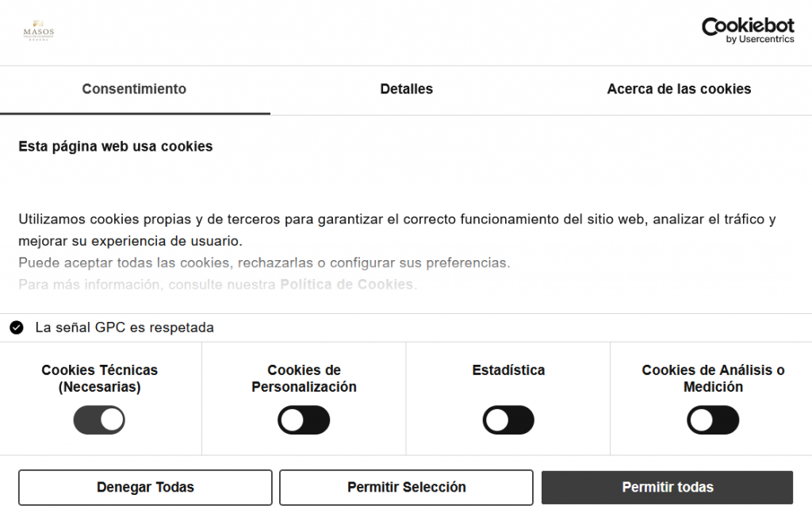Turn on the Estadística switch
The width and height of the screenshot is (812, 521).
pos(508,420)
